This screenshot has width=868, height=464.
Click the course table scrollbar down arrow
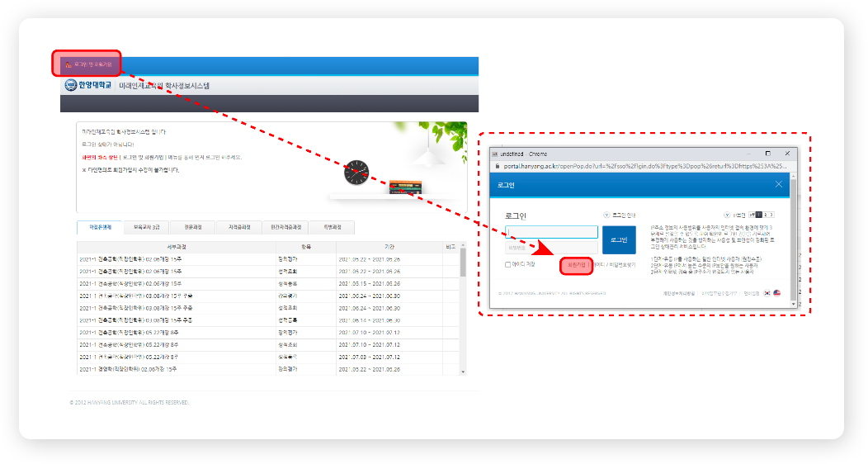tap(462, 371)
